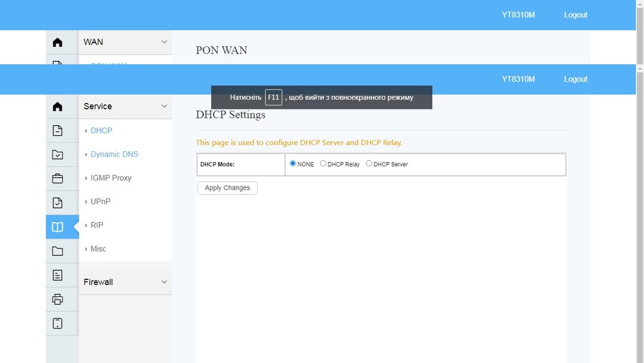The height and width of the screenshot is (363, 644).
Task: Expand the WAN section chevron
Action: point(164,42)
